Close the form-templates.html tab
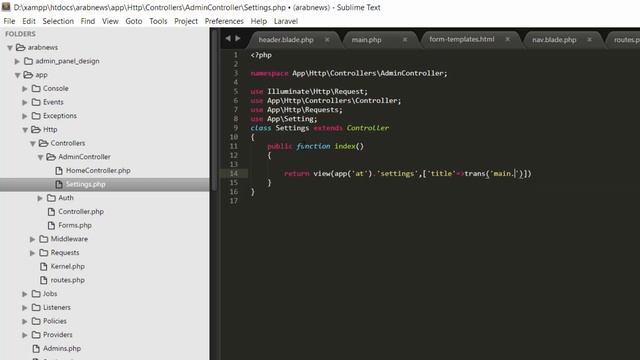This screenshot has width=640, height=360. coord(507,39)
